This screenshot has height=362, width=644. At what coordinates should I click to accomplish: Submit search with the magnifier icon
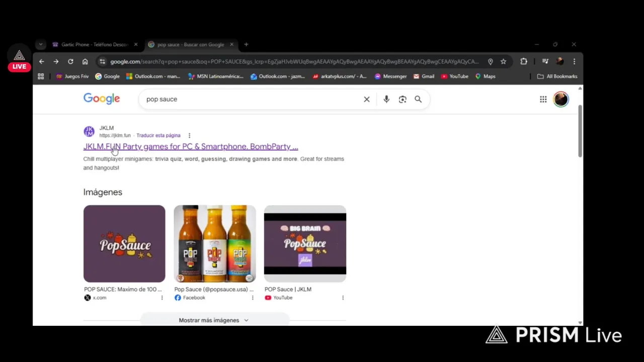[418, 99]
